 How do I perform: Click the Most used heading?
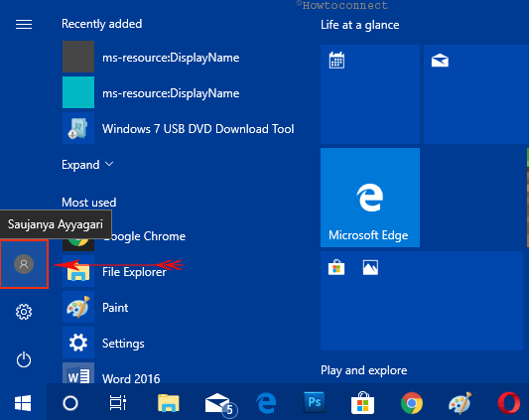point(89,203)
